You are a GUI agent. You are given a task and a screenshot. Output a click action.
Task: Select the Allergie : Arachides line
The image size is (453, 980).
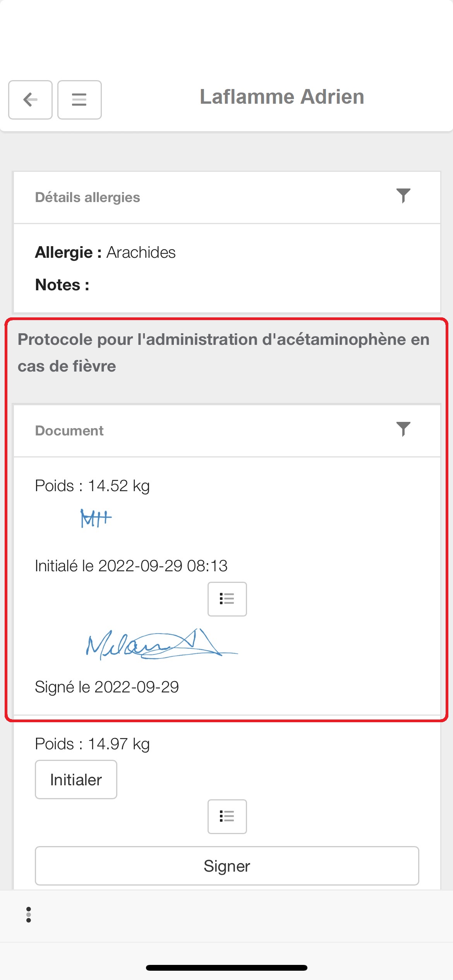coord(105,252)
